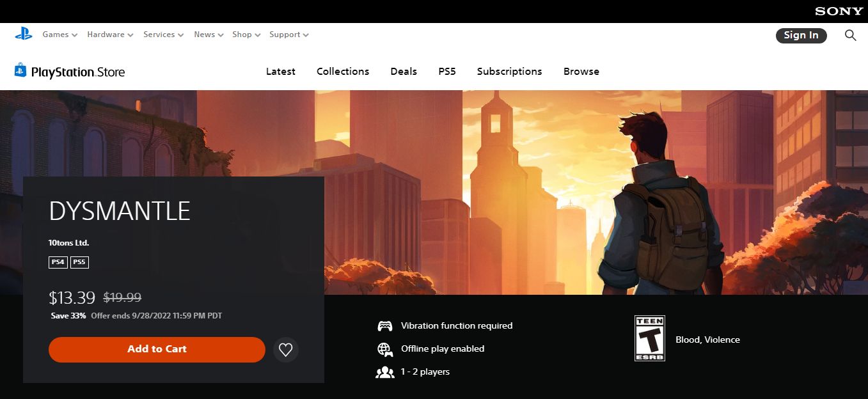Click the PS5 platform tag

[79, 262]
